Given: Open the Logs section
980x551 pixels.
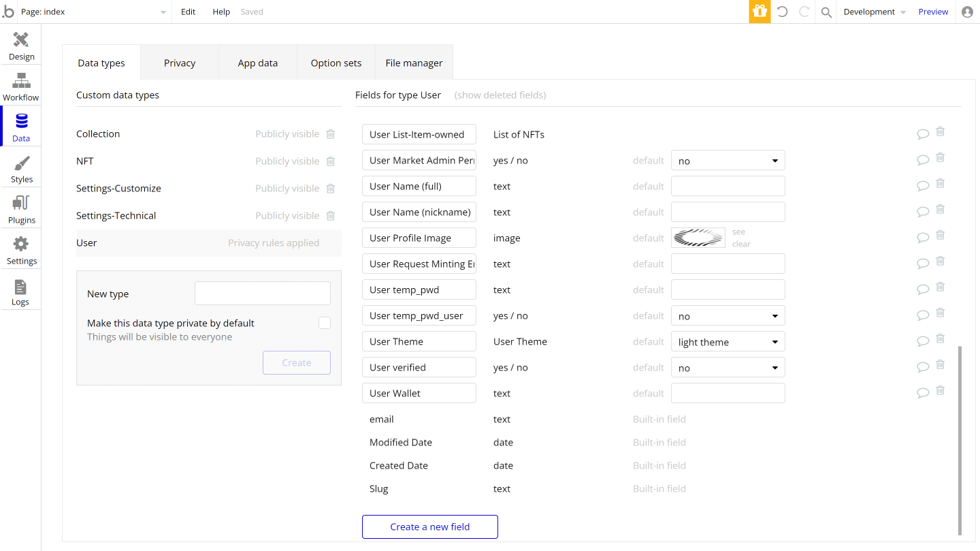Looking at the screenshot, I should [x=20, y=289].
